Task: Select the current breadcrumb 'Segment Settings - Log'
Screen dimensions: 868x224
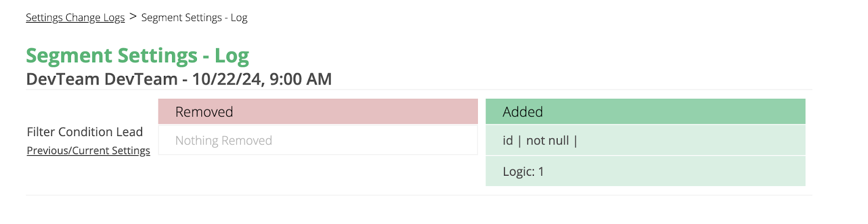Action: pyautogui.click(x=194, y=17)
